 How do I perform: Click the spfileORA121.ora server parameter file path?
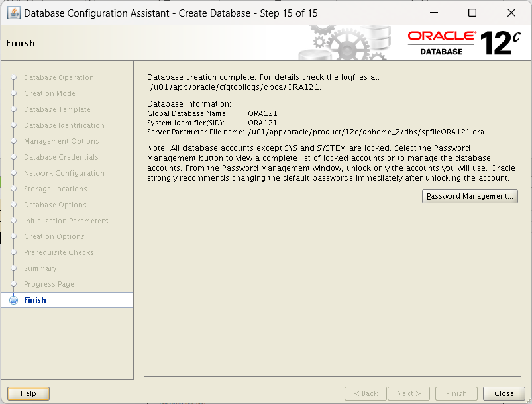click(x=366, y=132)
